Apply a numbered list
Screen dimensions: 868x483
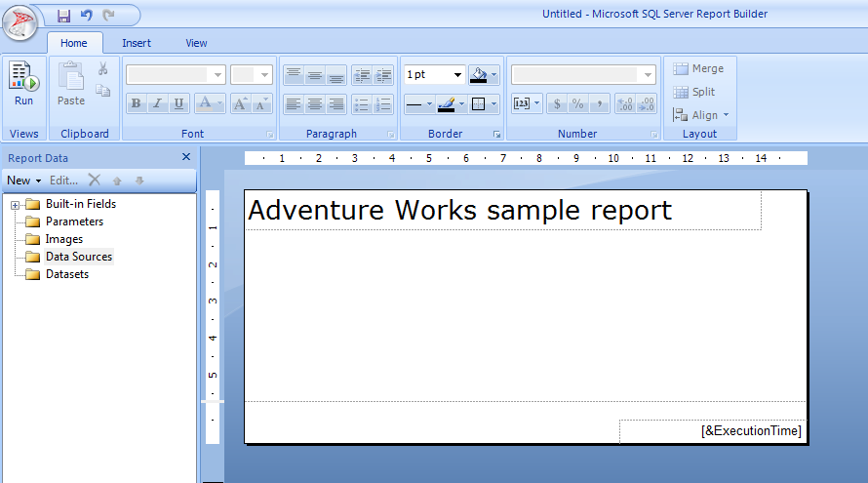coord(383,103)
